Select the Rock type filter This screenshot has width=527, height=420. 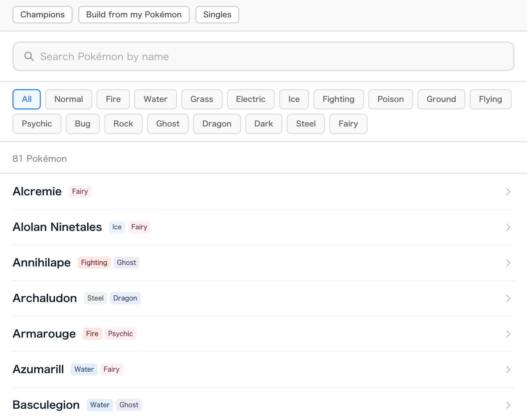[123, 124]
